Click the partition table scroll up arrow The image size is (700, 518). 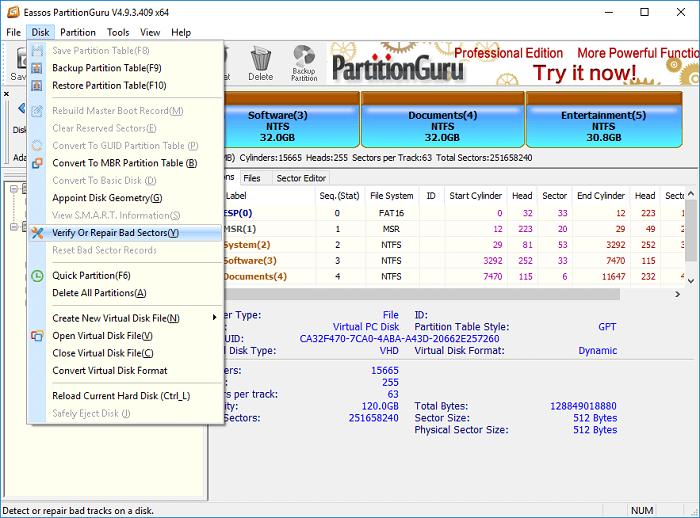pos(691,193)
